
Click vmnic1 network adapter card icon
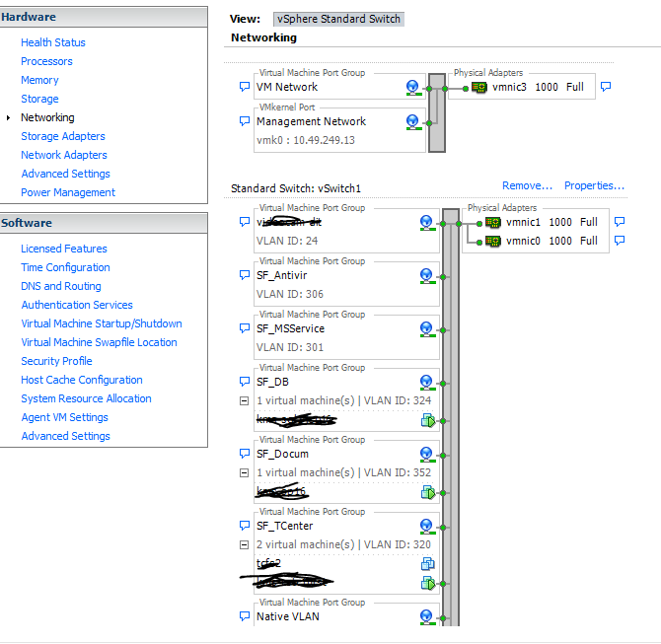tap(493, 223)
